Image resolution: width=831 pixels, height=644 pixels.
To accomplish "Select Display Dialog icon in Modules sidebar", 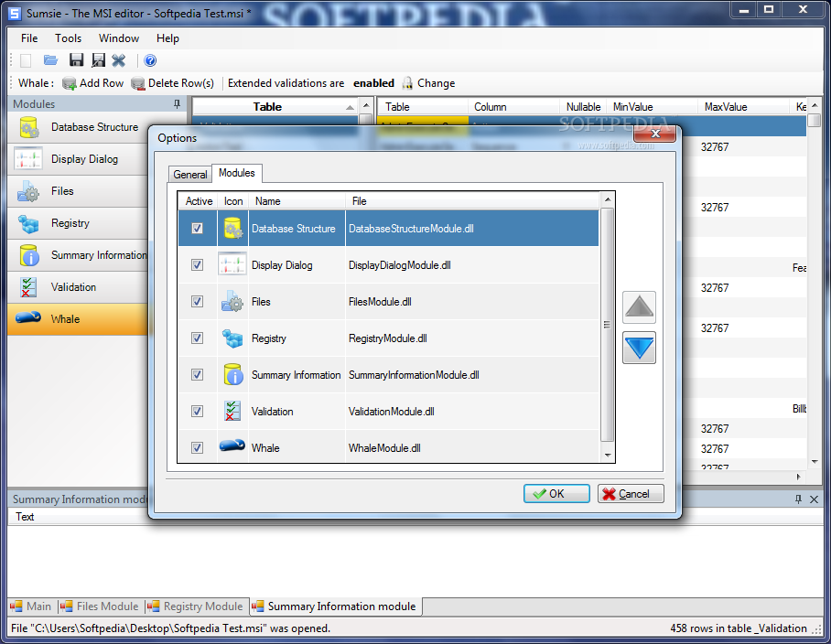I will 27,159.
